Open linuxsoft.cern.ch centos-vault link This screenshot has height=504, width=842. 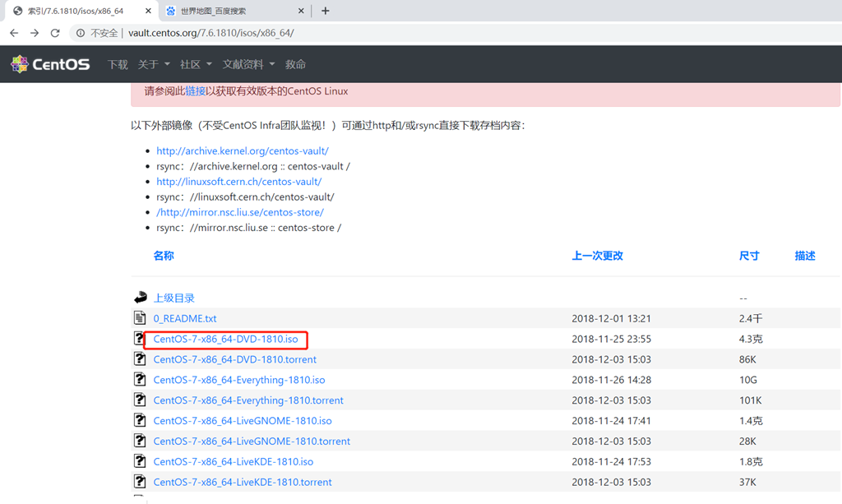[x=239, y=182]
